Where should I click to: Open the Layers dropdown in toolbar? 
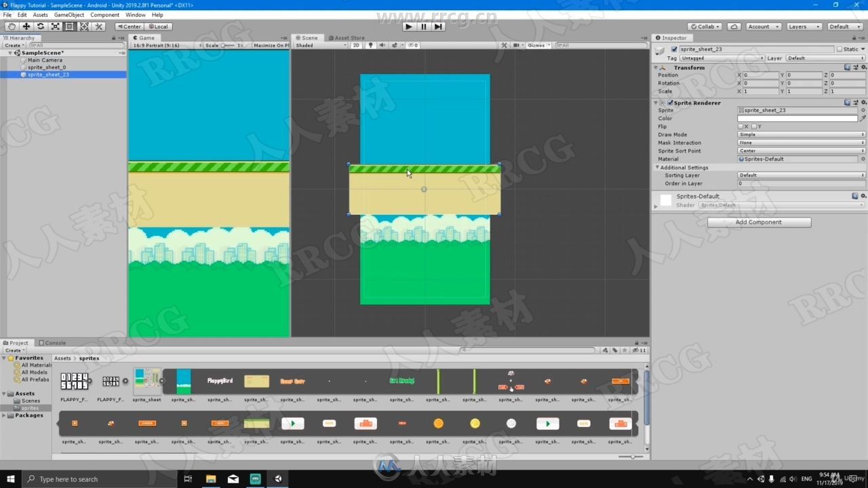pyautogui.click(x=804, y=26)
